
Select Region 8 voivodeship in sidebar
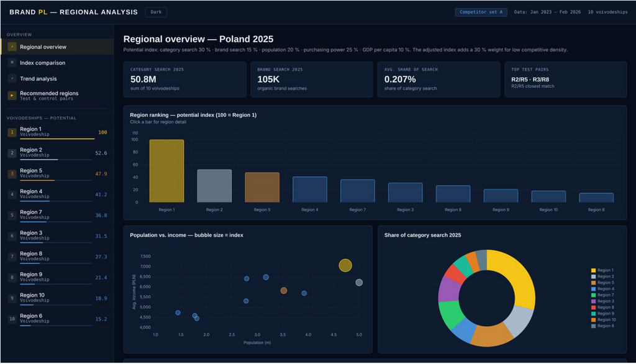coord(57,257)
